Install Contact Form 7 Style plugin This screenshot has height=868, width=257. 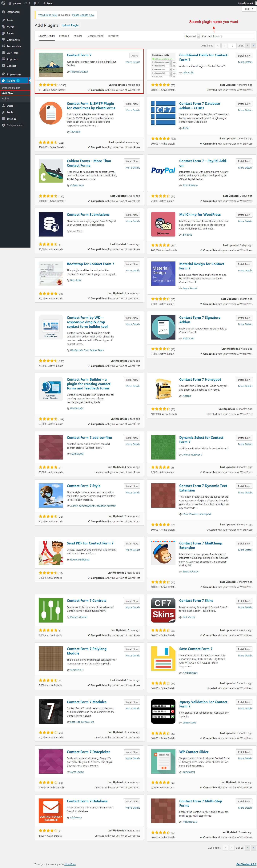pos(132,486)
